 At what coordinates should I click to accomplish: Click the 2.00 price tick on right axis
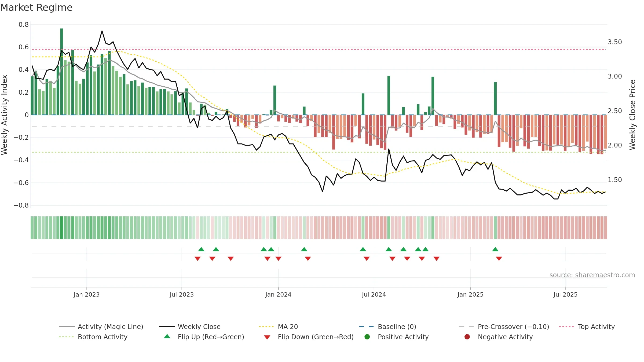[x=615, y=145]
